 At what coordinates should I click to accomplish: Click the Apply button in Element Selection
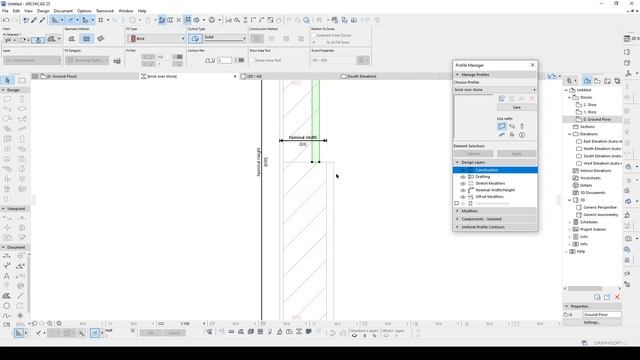click(x=517, y=153)
